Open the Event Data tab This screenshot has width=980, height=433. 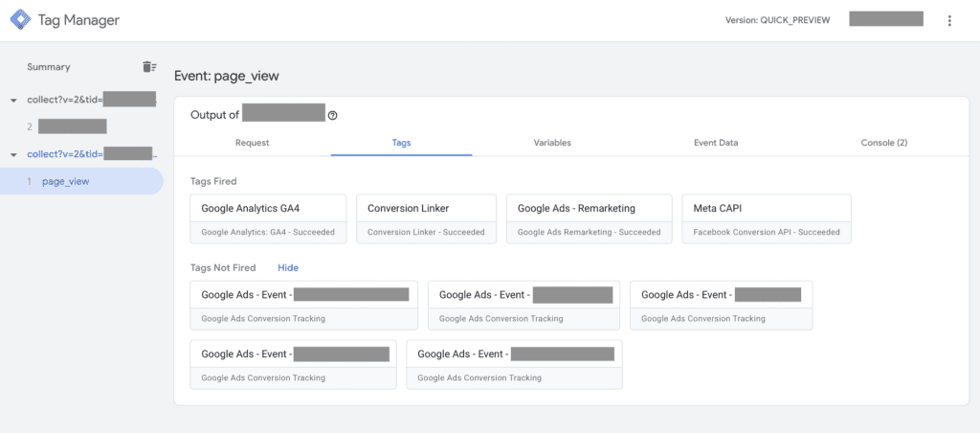[x=715, y=143]
